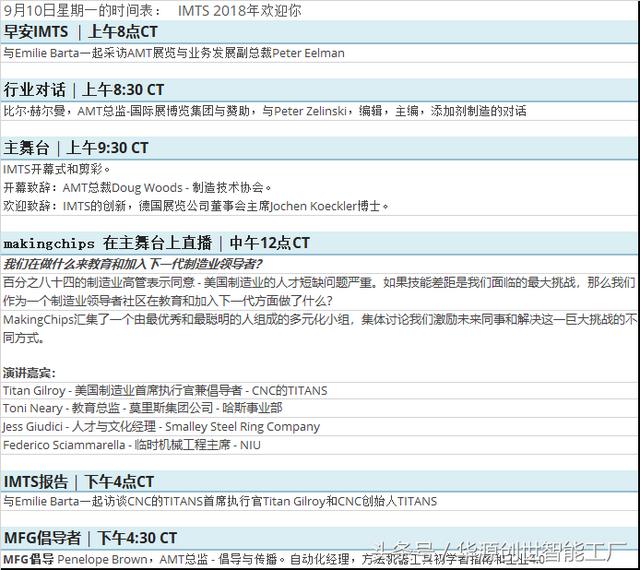Click the heading '主舞台 | 上午9:30 CT'
Image resolution: width=640 pixels, height=570 pixels.
tap(76, 147)
